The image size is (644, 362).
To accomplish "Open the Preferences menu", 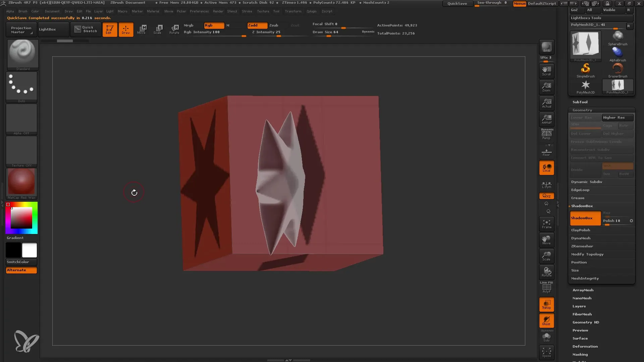I will [x=199, y=11].
